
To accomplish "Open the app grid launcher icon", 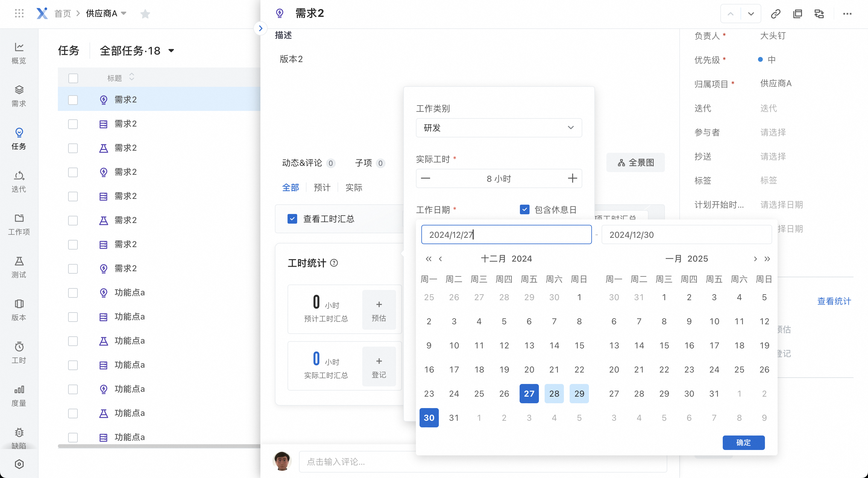I will [x=19, y=14].
